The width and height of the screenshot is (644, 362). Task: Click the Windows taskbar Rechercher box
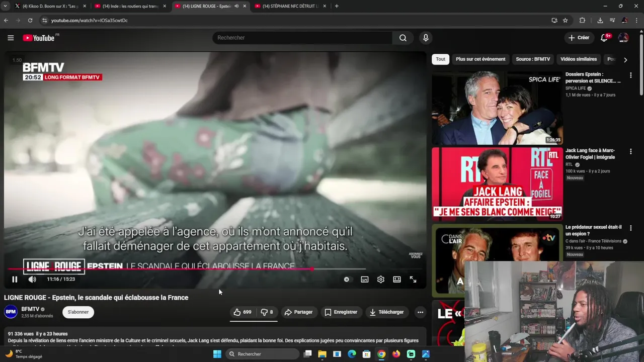click(262, 354)
